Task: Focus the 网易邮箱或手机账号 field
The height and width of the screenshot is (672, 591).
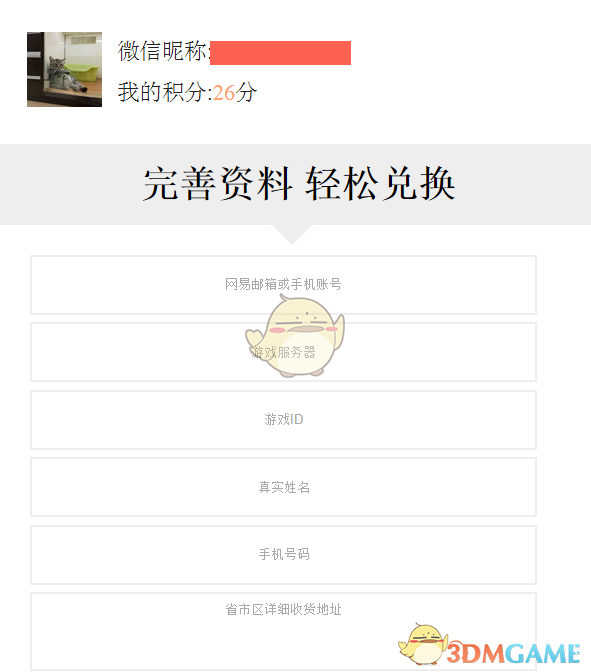Action: tap(283, 285)
